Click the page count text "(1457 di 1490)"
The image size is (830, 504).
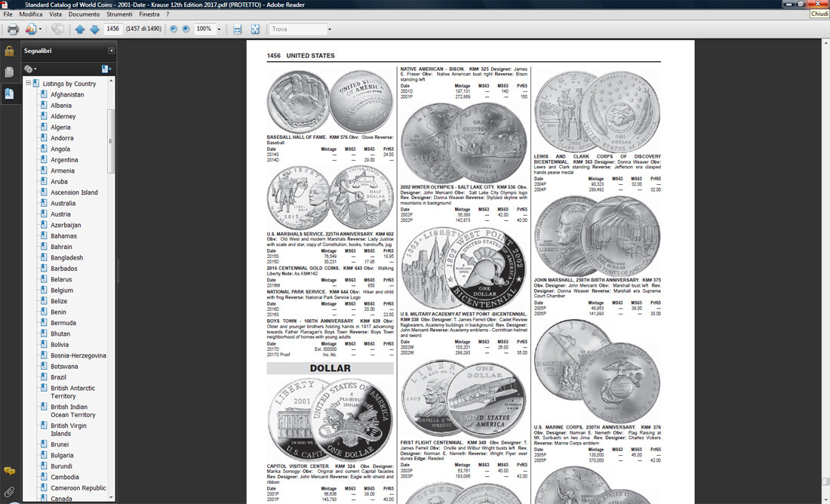[x=143, y=29]
